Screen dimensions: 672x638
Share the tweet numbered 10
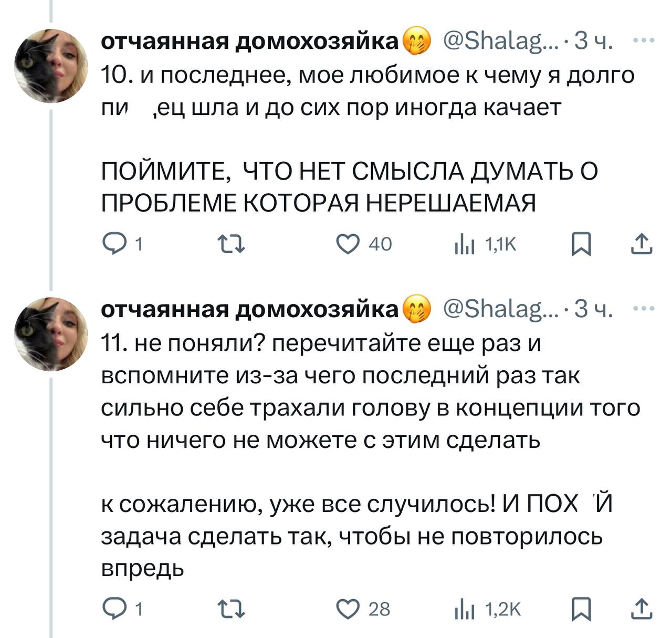coord(642,244)
